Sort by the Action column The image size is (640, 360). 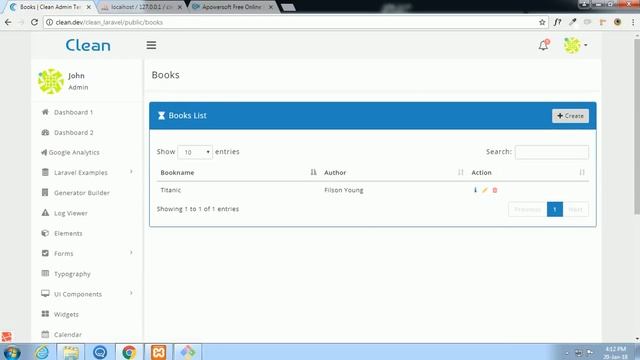[x=528, y=173]
